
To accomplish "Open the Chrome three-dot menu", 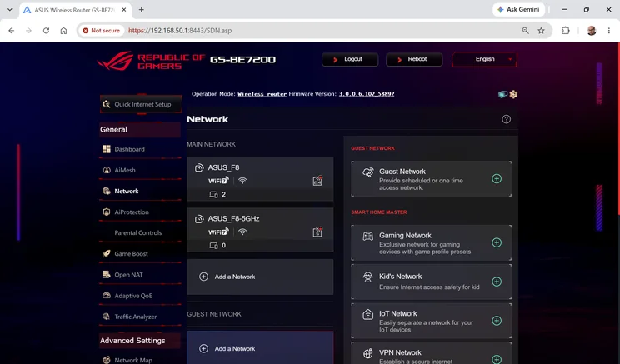I will tap(609, 31).
